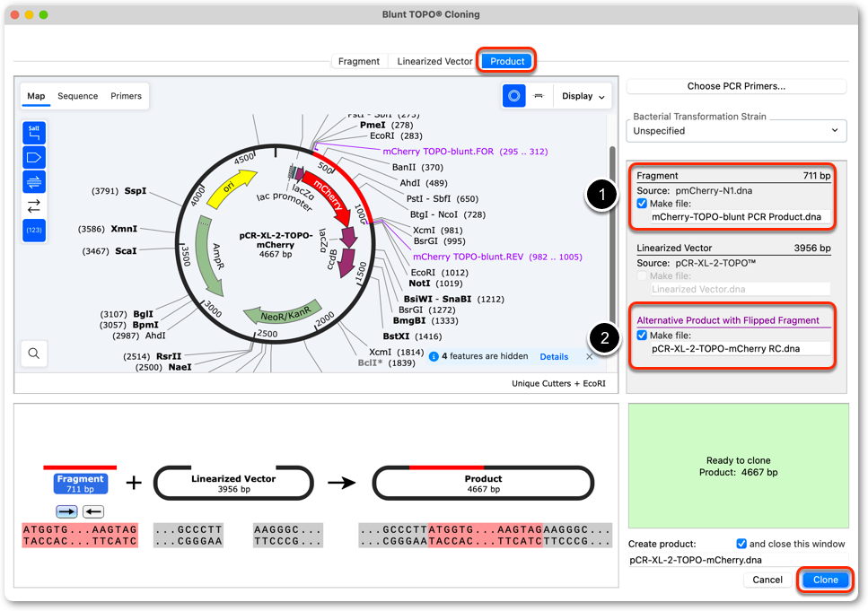Click the Clone button
Viewport: 868px width, 611px height.
tap(826, 580)
